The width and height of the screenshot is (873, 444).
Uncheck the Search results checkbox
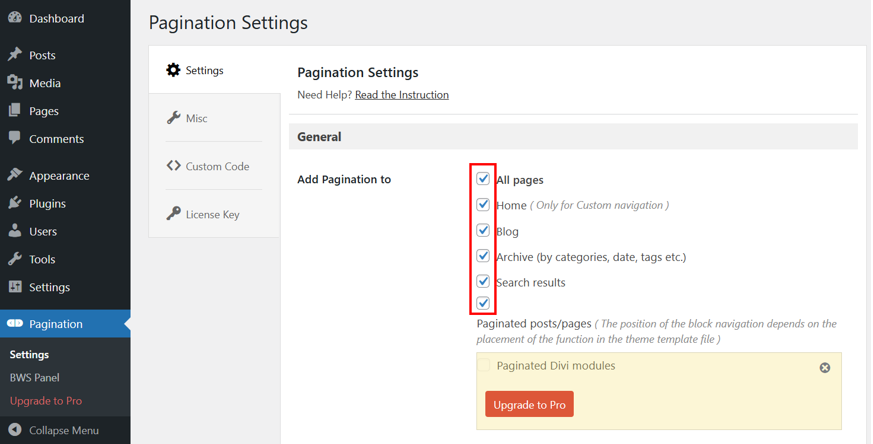point(483,281)
